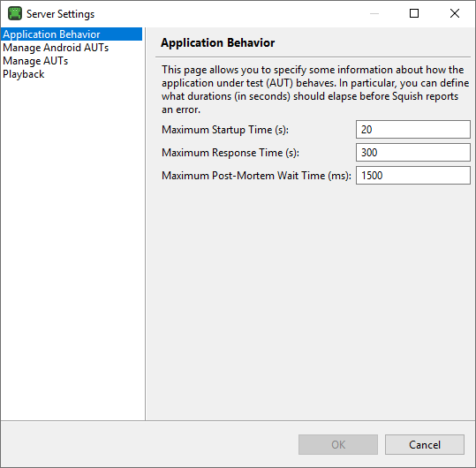Click the "Maximum Post-Mortem Wait Time (ms):" label
Screen dimensions: 476x468
[256, 176]
